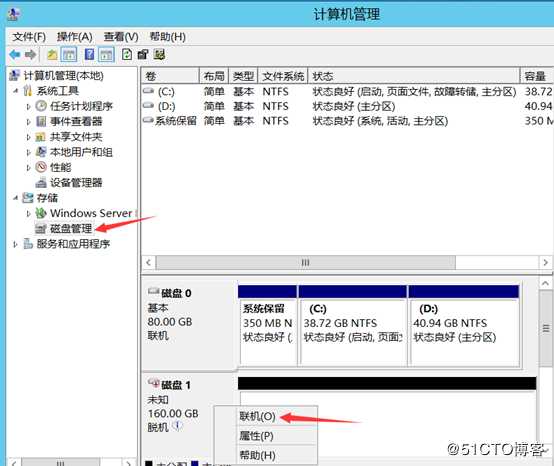554x466 pixels.
Task: Sort by the 布局 column header
Action: click(x=214, y=76)
